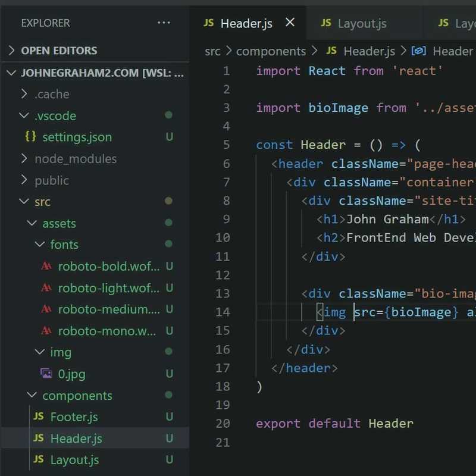
Task: Click JS icon beside Header.js in explorer
Action: click(x=39, y=438)
